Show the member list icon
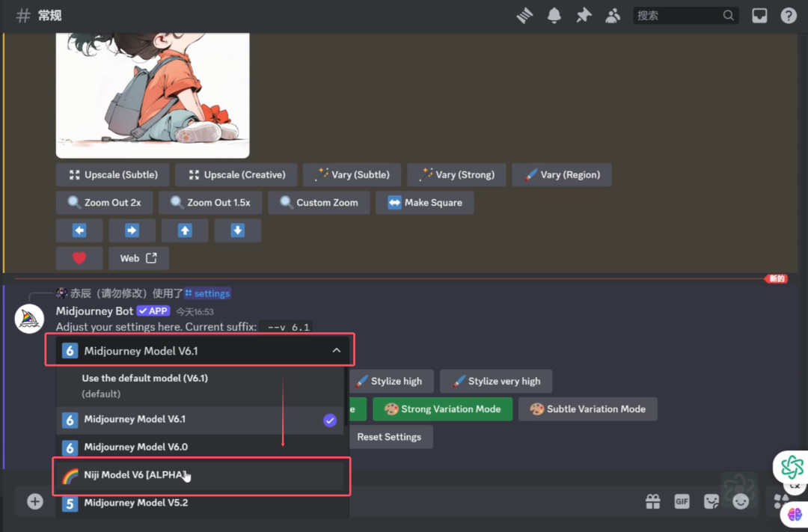 [613, 16]
